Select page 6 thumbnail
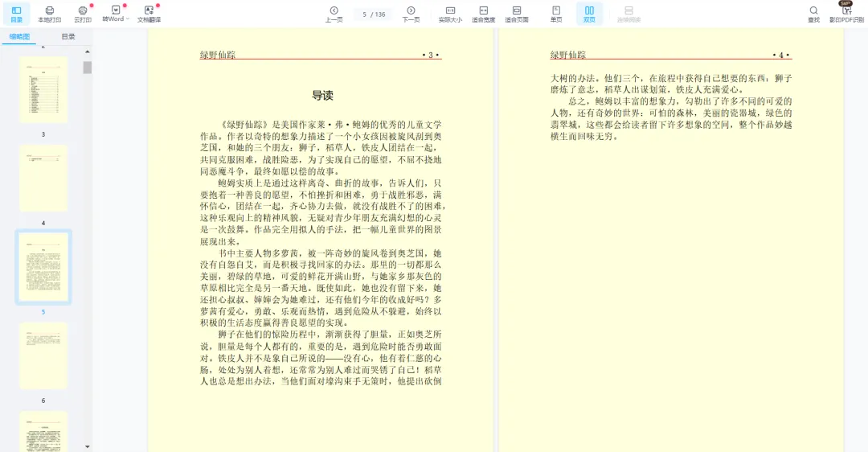868x452 pixels. [x=43, y=355]
